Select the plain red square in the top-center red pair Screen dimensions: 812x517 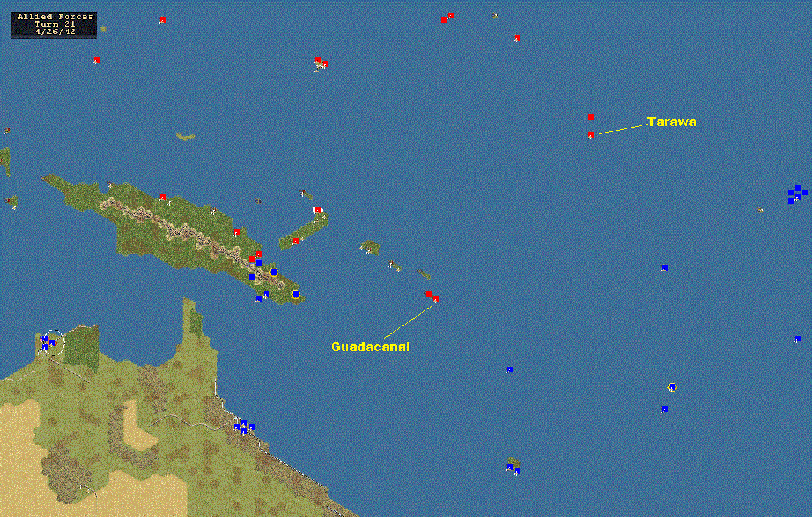tap(444, 20)
